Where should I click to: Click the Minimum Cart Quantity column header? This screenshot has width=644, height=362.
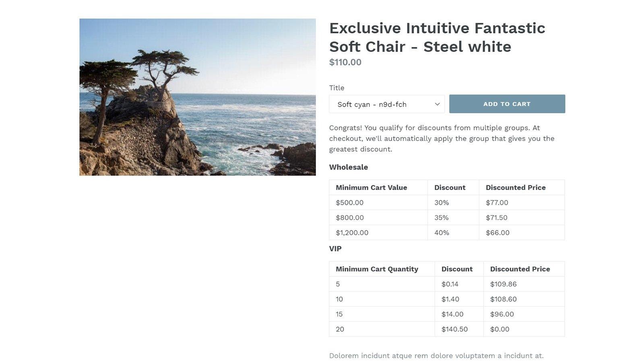(377, 269)
